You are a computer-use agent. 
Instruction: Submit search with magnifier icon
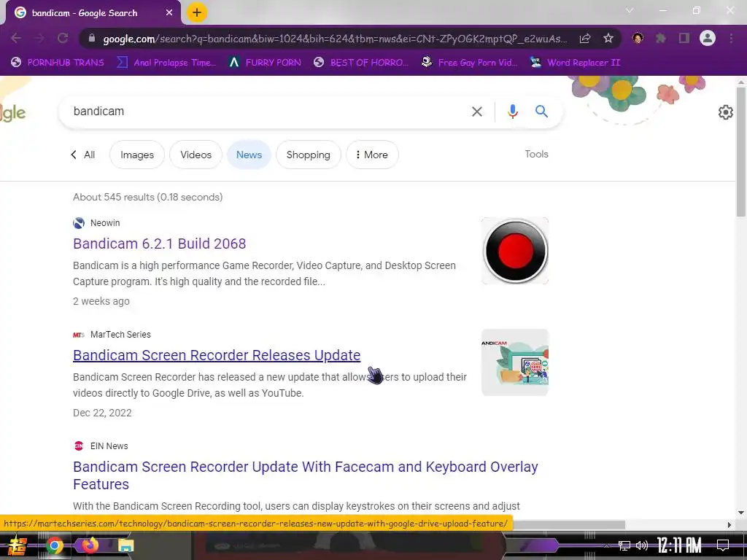pos(541,112)
